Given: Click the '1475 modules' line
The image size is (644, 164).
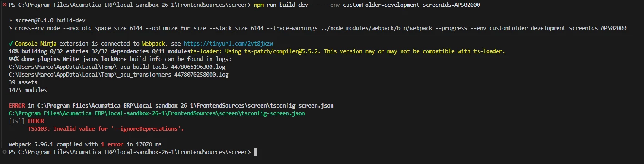Looking at the screenshot, I should [27, 90].
